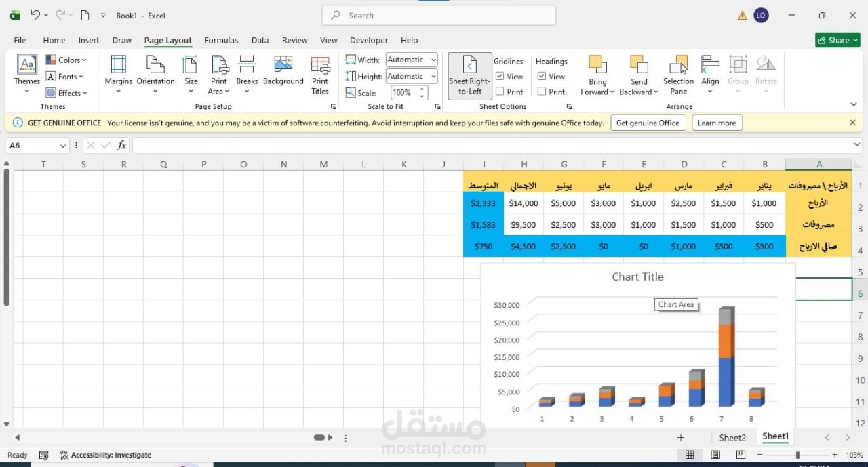Screen dimensions: 868x467
Task: Open the Review tab
Action: pos(294,40)
